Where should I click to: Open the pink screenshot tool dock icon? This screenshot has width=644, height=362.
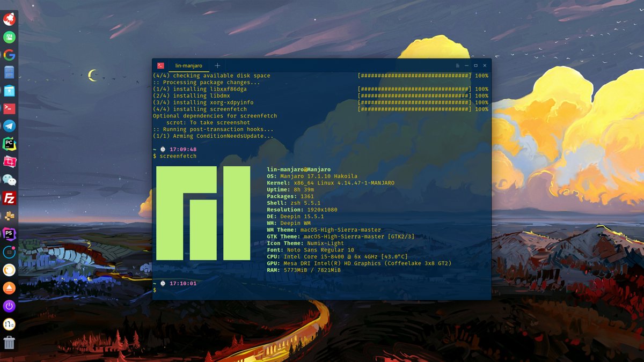9,162
